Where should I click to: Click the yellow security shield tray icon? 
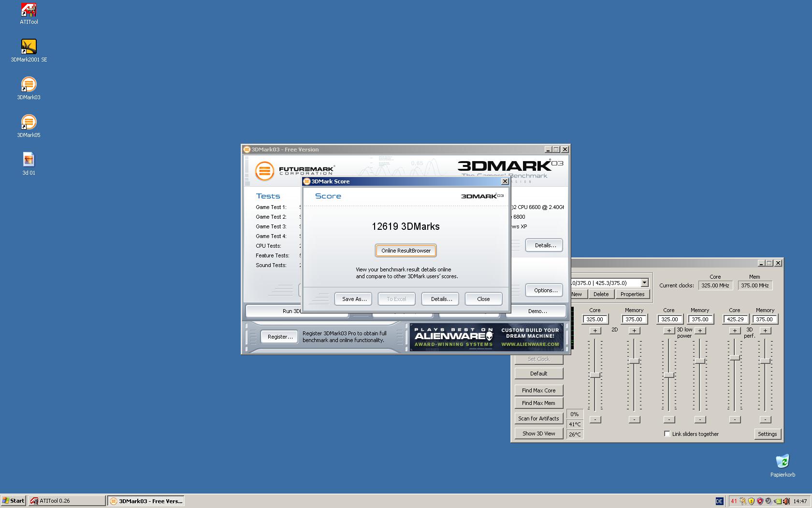click(x=751, y=501)
